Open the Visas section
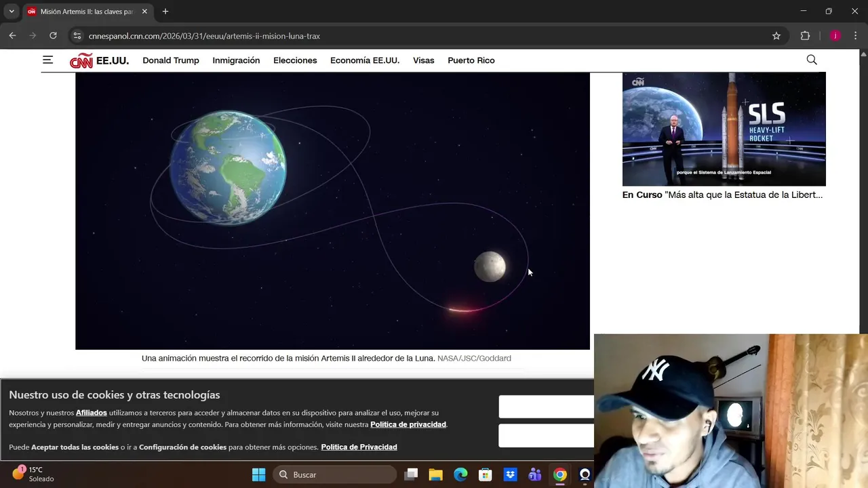 pyautogui.click(x=424, y=60)
